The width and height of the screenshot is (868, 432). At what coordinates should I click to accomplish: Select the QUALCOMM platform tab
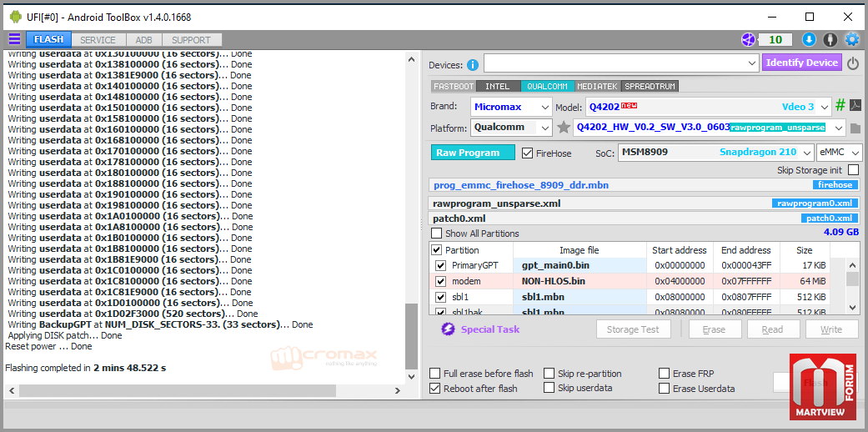click(x=548, y=87)
